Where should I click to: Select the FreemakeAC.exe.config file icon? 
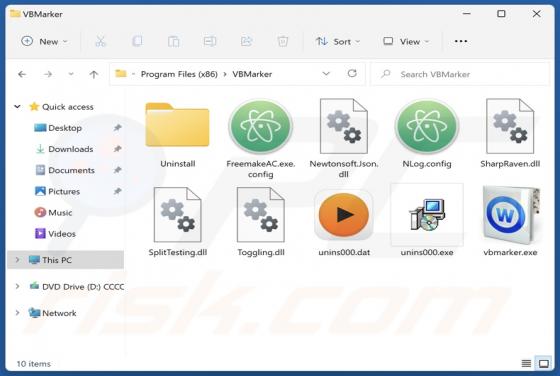[x=261, y=126]
